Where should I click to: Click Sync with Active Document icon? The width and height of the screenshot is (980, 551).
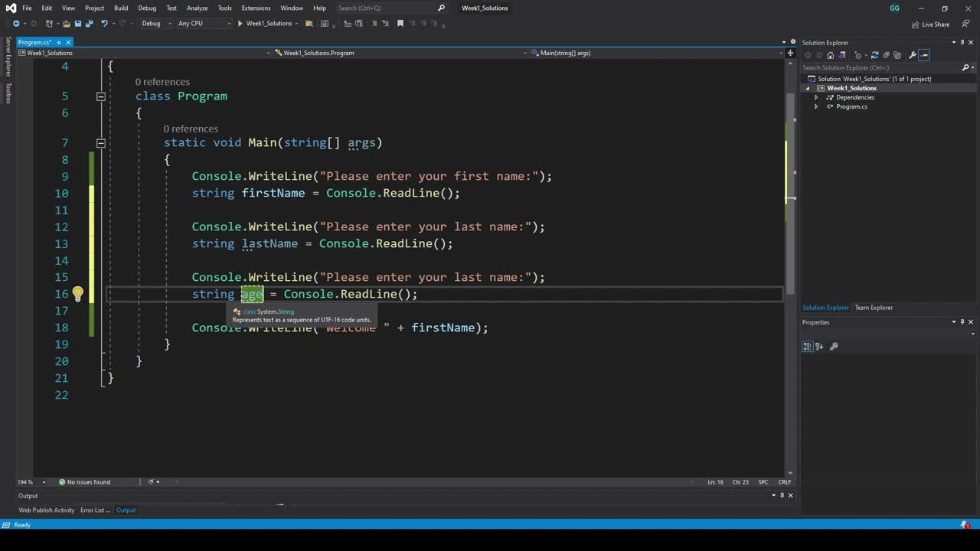874,55
